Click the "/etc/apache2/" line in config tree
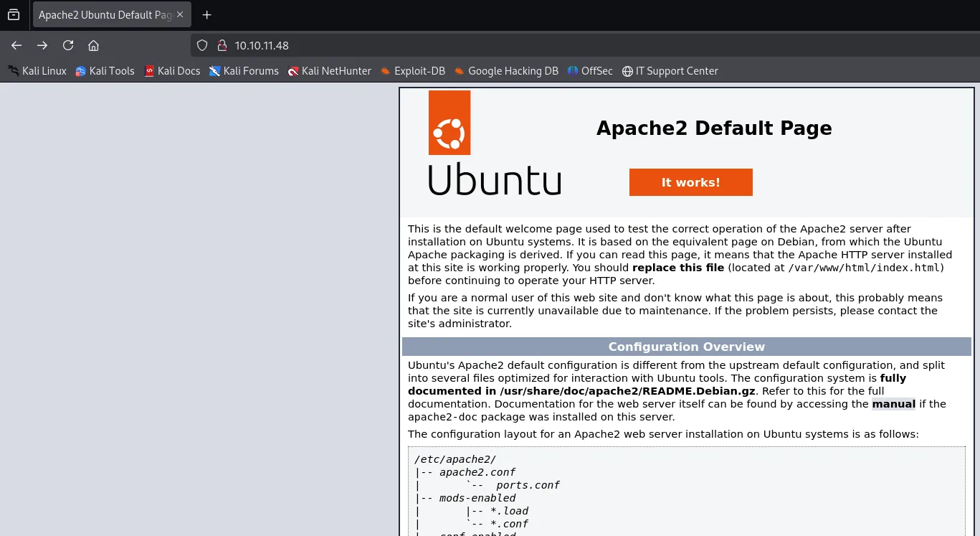 [455, 459]
